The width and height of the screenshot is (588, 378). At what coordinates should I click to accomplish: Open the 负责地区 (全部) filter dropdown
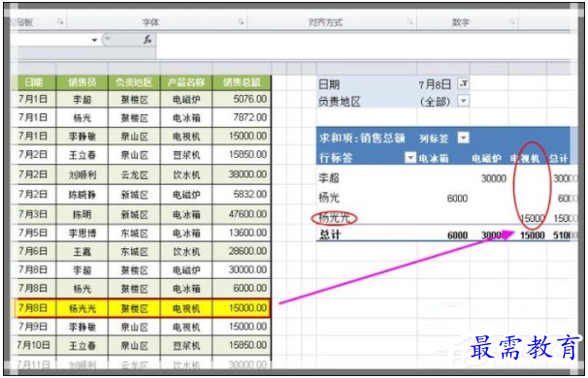point(464,101)
